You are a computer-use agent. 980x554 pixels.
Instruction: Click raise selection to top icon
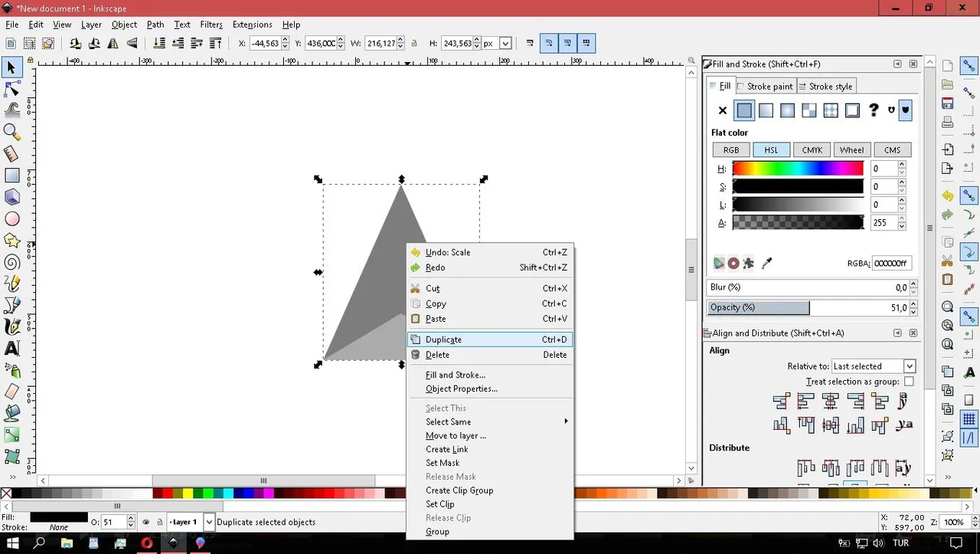click(x=216, y=44)
